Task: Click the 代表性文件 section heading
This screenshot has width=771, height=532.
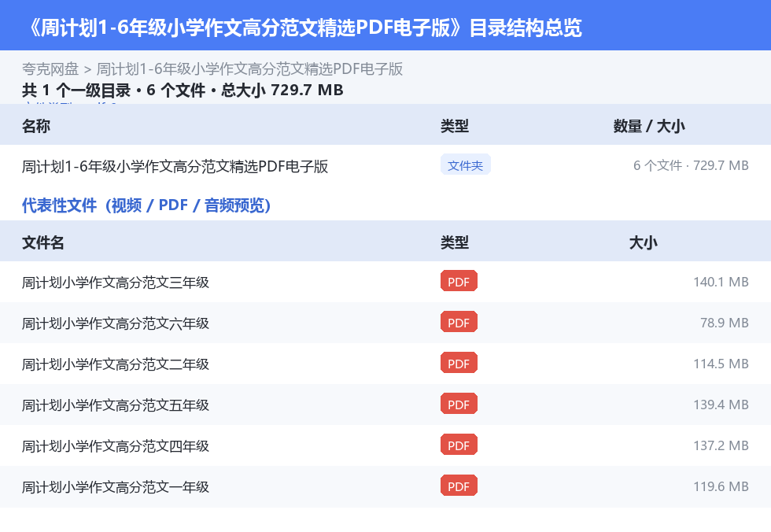Action: (x=146, y=205)
